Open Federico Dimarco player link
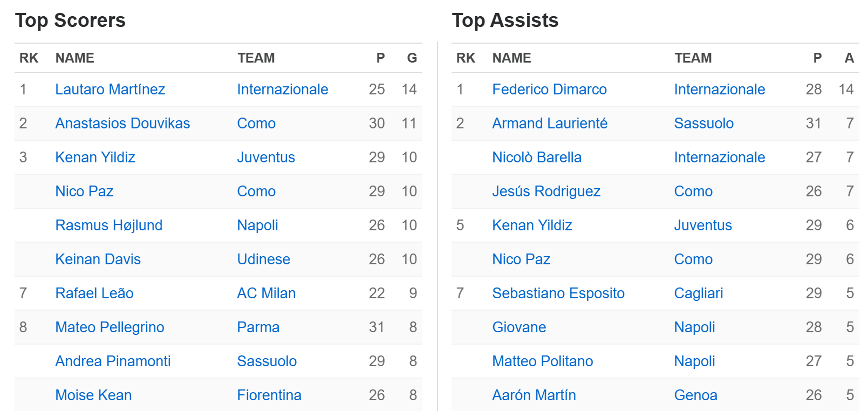 click(x=549, y=90)
